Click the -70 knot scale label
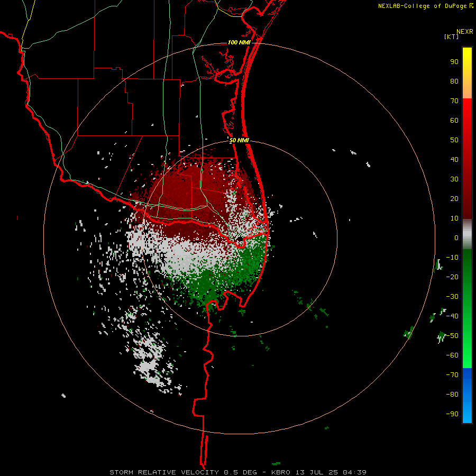The width and height of the screenshot is (476, 476). point(452,375)
